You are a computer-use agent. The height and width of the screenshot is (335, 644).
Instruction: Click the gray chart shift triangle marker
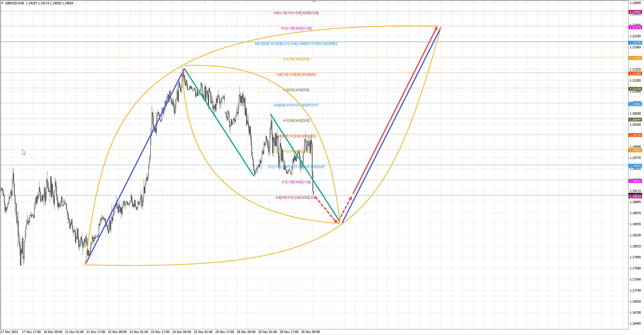314,2
